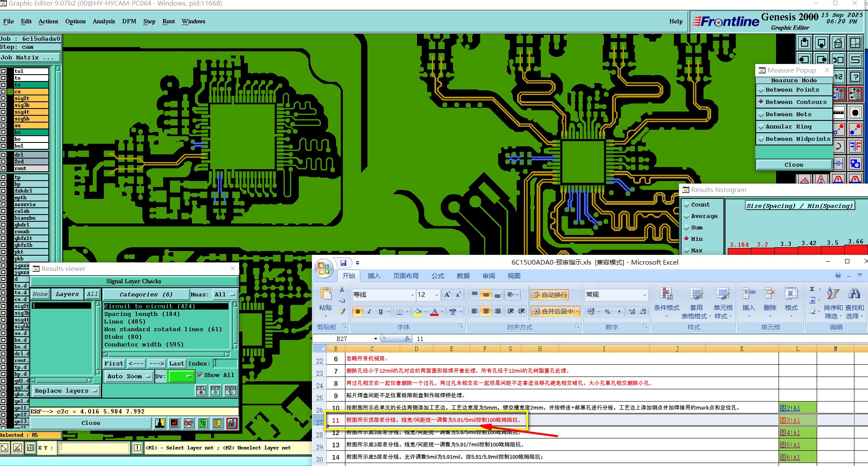This screenshot has width=868, height=466.
Task: Select the Average histogram option
Action: pos(704,216)
